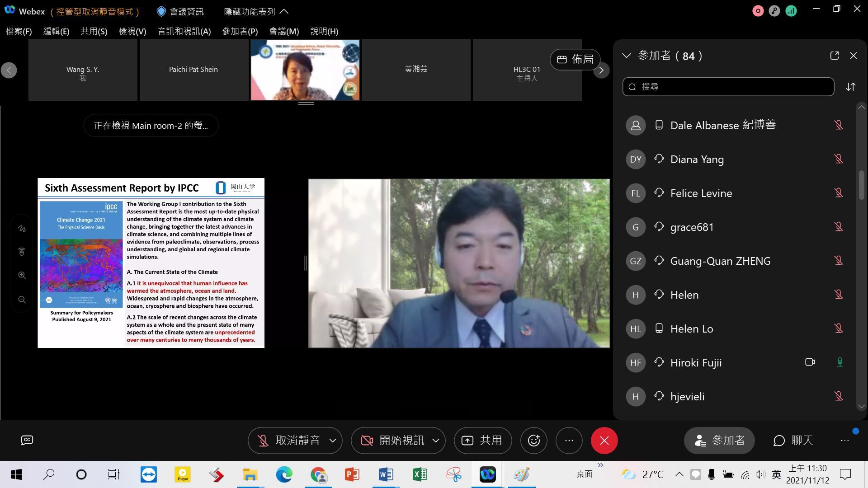This screenshot has width=868, height=488.
Task: Open the 編輯(E) menu
Action: [x=56, y=31]
